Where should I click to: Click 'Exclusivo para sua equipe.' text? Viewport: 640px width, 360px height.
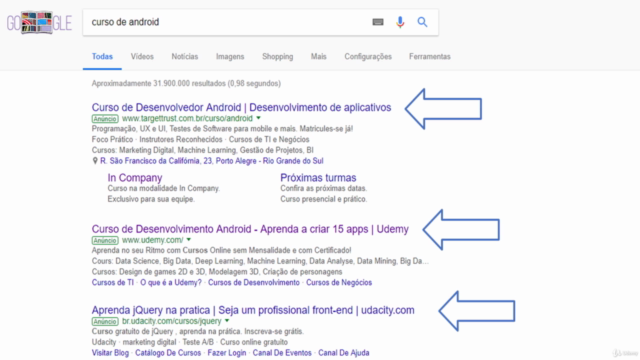(x=151, y=199)
